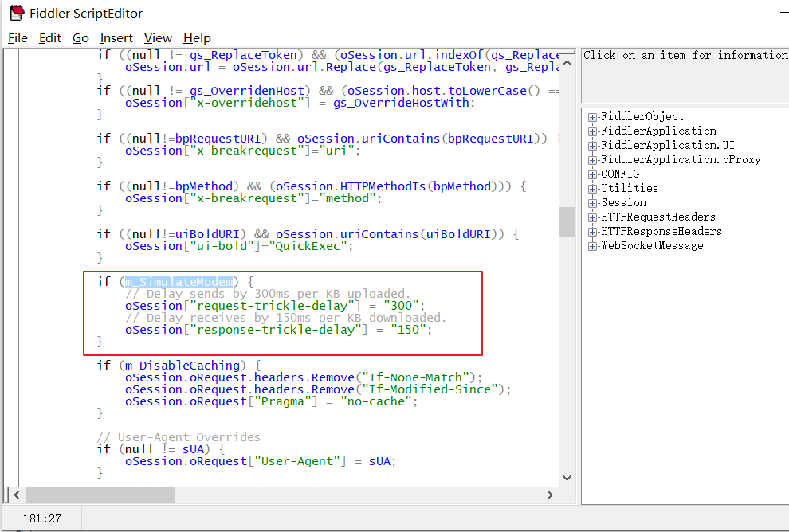Click the horizontal scrollbar left arrow
Image resolution: width=789 pixels, height=532 pixels.
(x=16, y=495)
